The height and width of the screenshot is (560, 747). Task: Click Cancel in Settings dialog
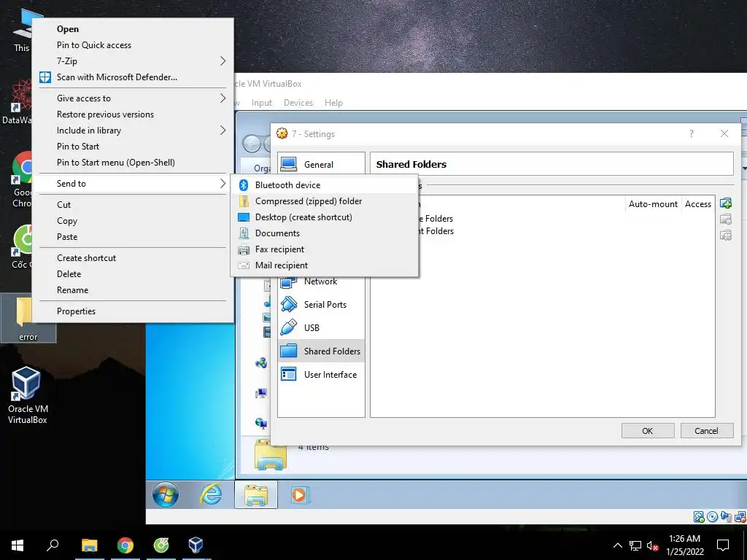tap(706, 430)
